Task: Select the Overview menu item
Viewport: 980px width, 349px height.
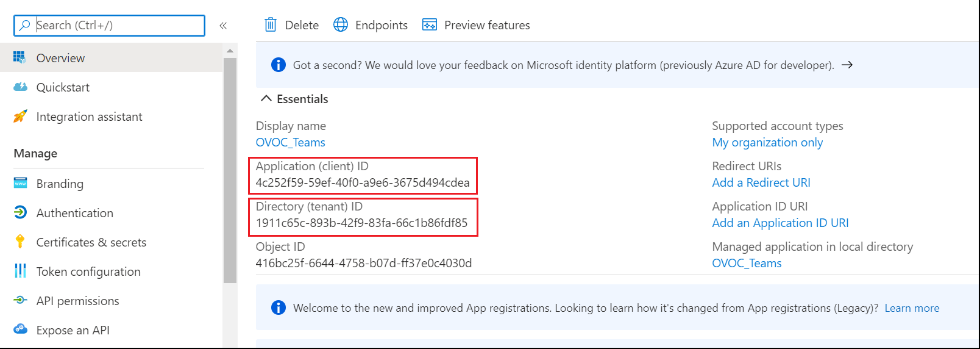Action: [60, 58]
